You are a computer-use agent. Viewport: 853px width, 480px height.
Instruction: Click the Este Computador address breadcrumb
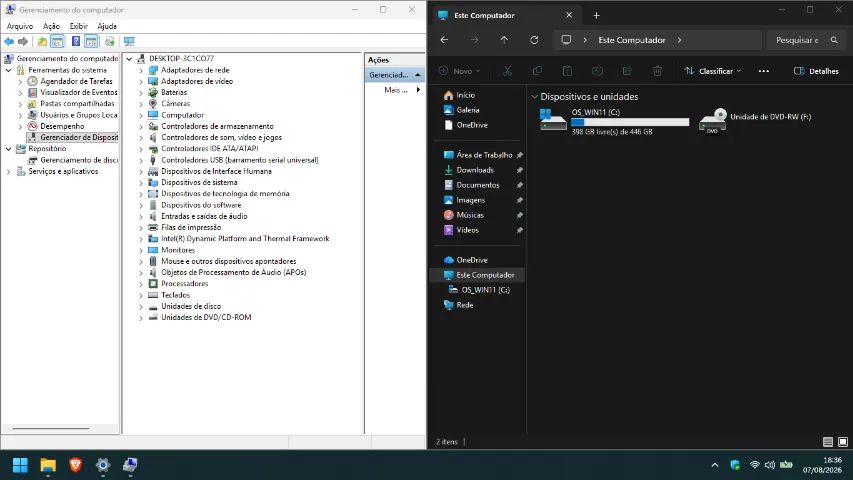632,40
